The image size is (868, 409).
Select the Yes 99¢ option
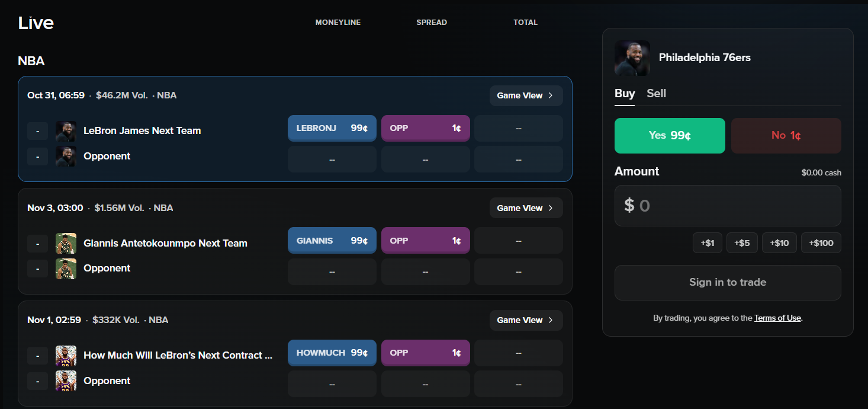point(670,136)
